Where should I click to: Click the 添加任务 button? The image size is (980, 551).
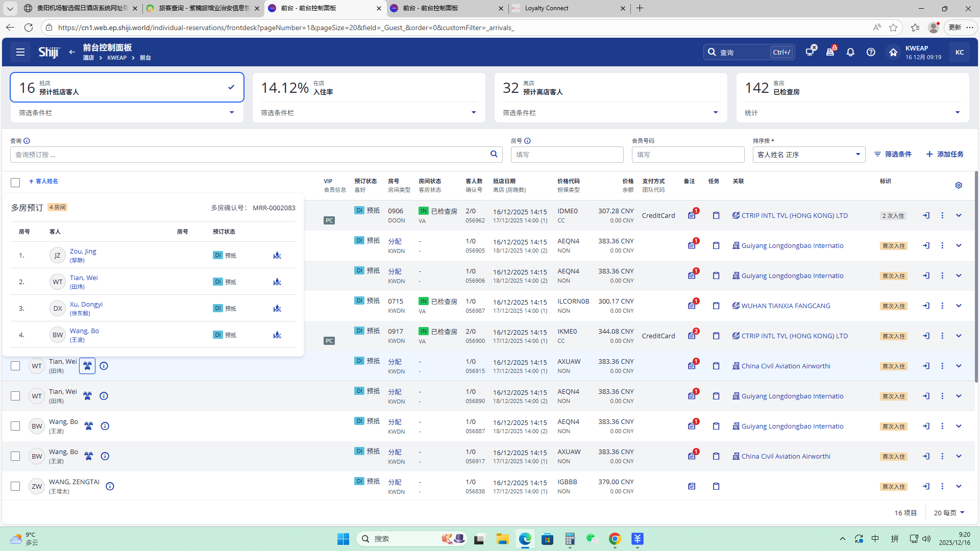(x=945, y=154)
